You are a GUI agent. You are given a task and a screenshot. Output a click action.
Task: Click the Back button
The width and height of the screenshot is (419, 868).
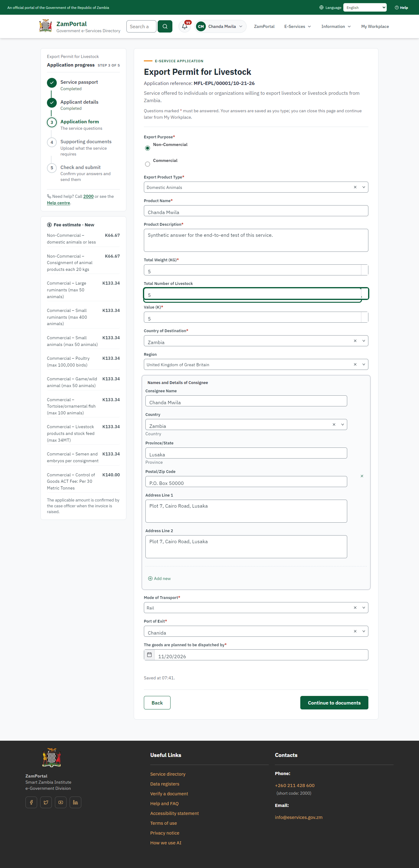pos(157,703)
